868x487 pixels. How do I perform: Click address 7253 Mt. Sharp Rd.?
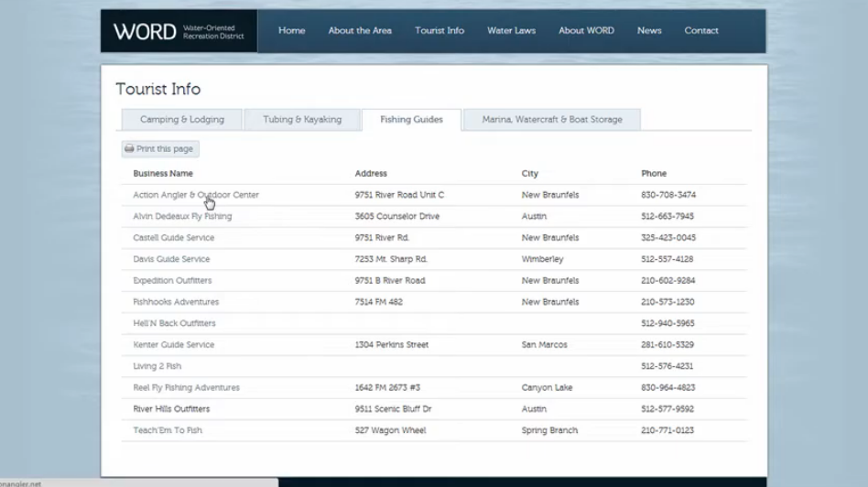tap(391, 259)
